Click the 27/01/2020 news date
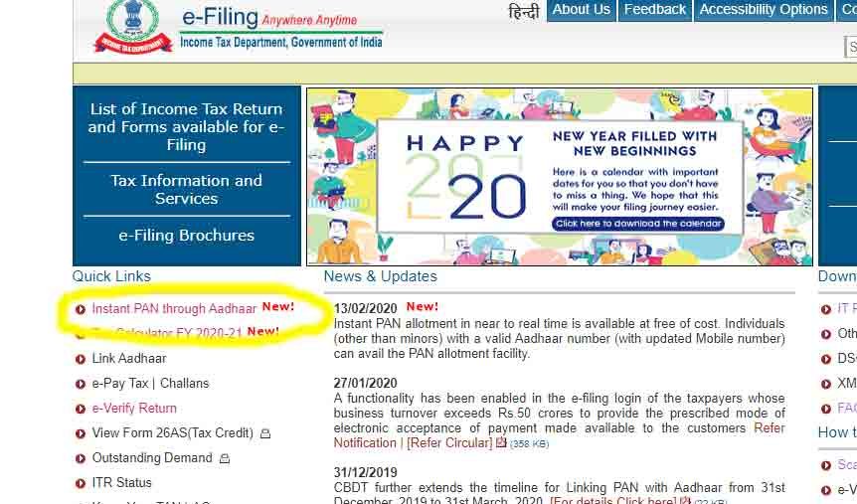857x504 pixels. coord(365,383)
